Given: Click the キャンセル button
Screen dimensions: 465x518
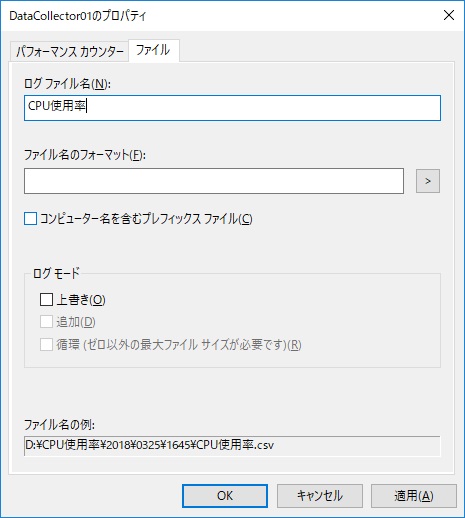Looking at the screenshot, I should pyautogui.click(x=320, y=496).
